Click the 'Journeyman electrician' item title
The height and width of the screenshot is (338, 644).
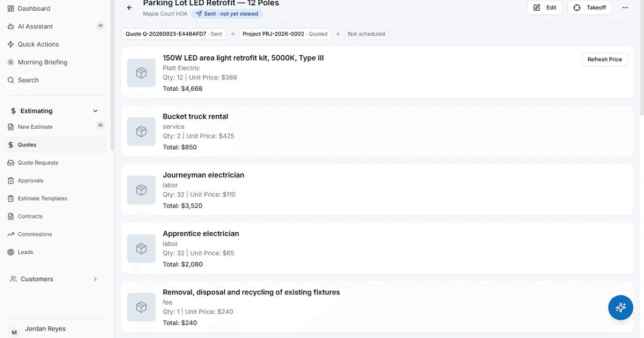[203, 175]
